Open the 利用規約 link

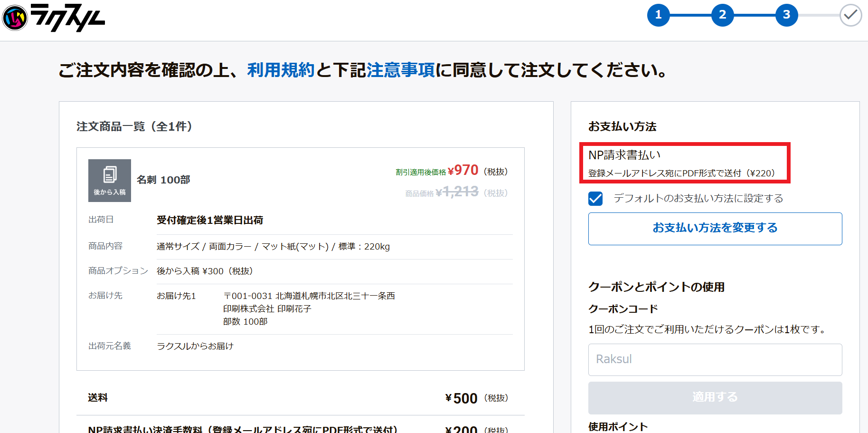point(281,70)
